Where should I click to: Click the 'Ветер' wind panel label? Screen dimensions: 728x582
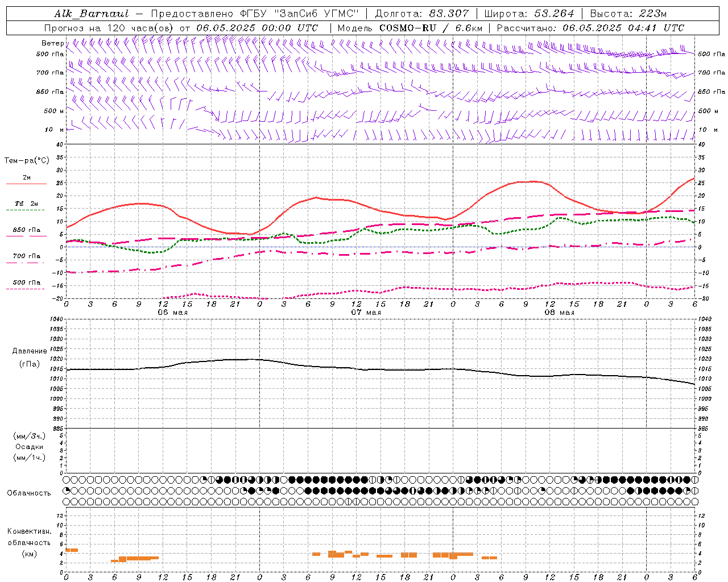coord(52,43)
